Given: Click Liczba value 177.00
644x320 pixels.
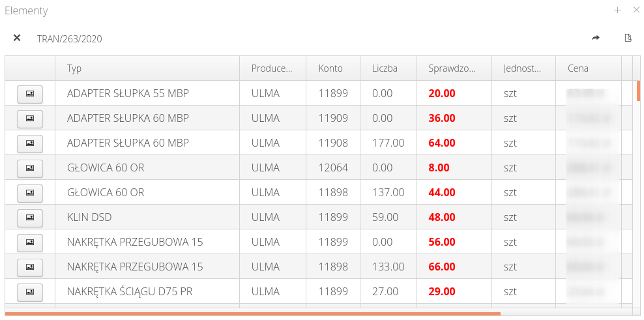Looking at the screenshot, I should pyautogui.click(x=388, y=143).
